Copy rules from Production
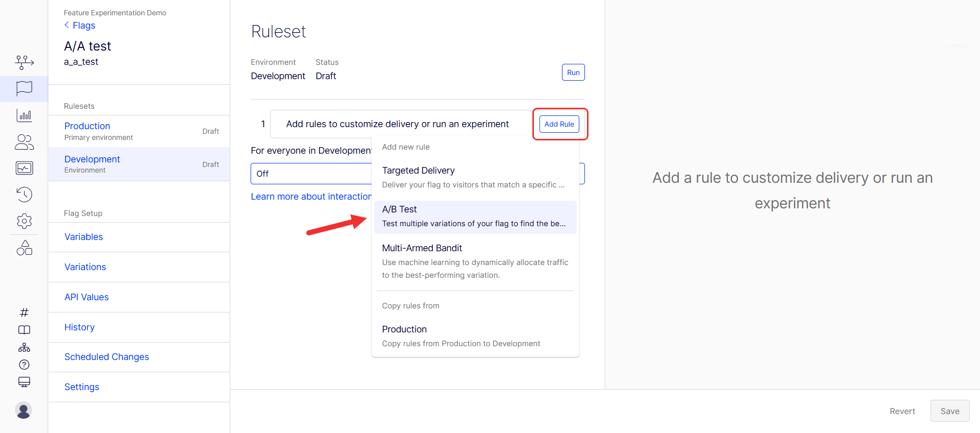The width and height of the screenshot is (980, 433). (475, 336)
